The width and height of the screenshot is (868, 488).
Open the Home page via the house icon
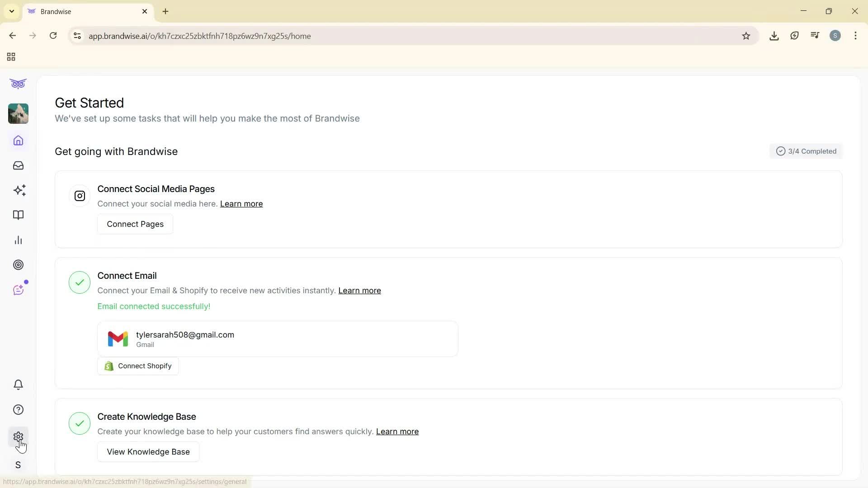click(x=18, y=141)
